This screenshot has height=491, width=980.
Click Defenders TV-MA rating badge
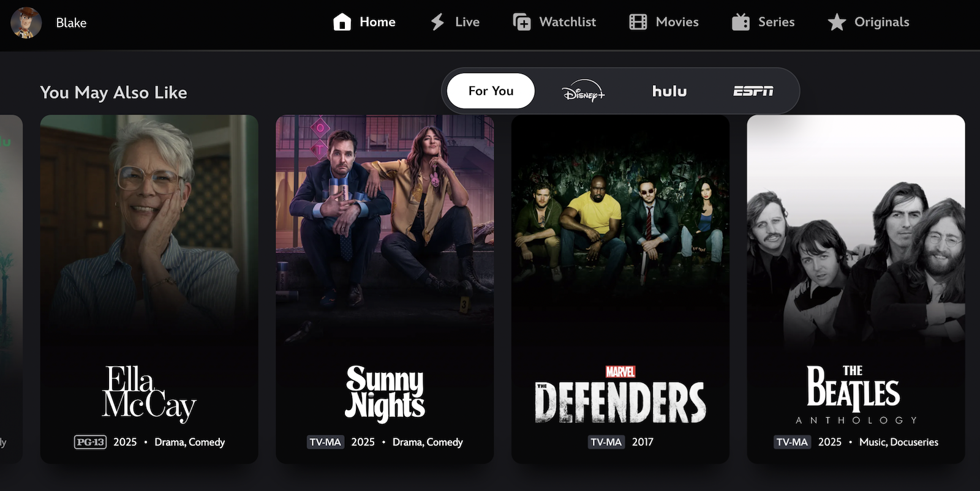click(x=606, y=442)
